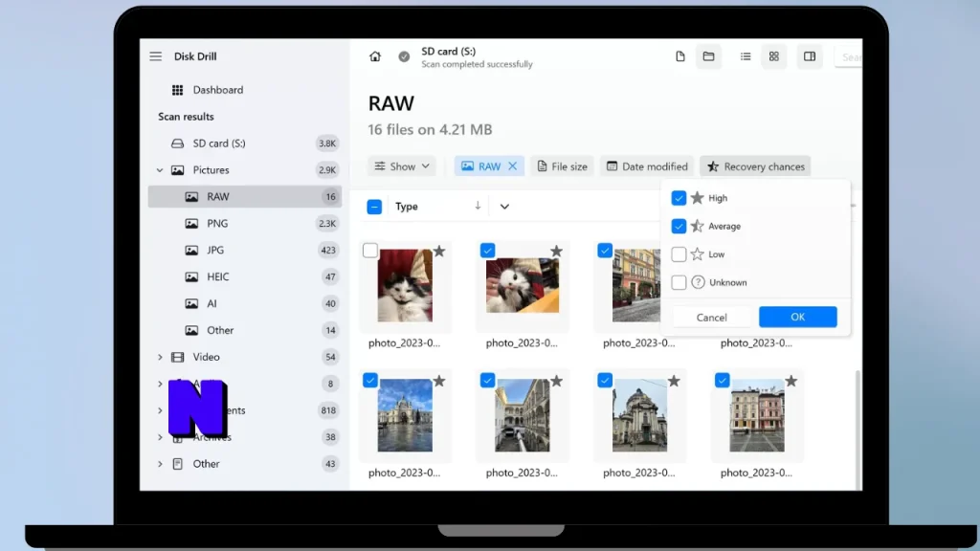Open the Other pictures subcategory
This screenshot has height=551, width=980.
[x=245, y=330]
